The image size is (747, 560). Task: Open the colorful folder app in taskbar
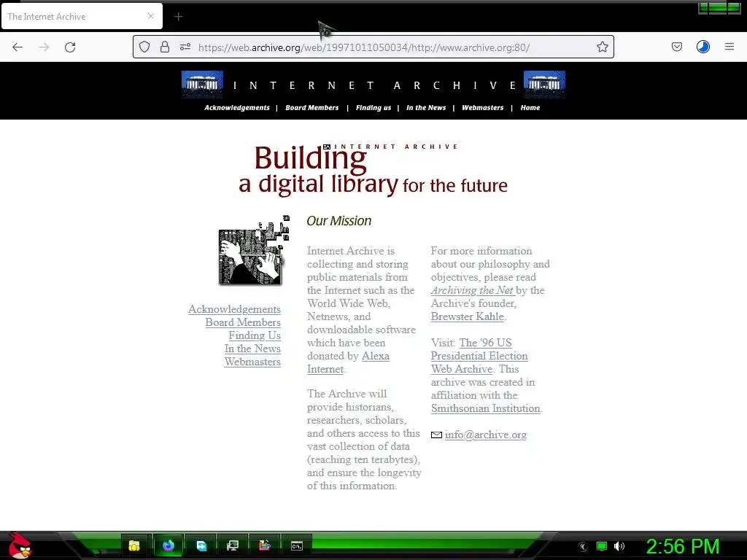pos(264,545)
